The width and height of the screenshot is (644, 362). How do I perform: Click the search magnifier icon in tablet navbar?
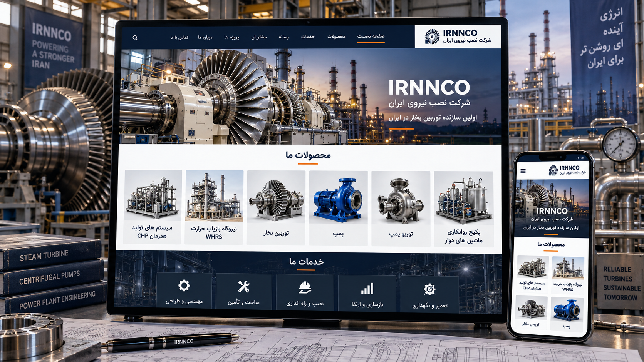(x=135, y=38)
